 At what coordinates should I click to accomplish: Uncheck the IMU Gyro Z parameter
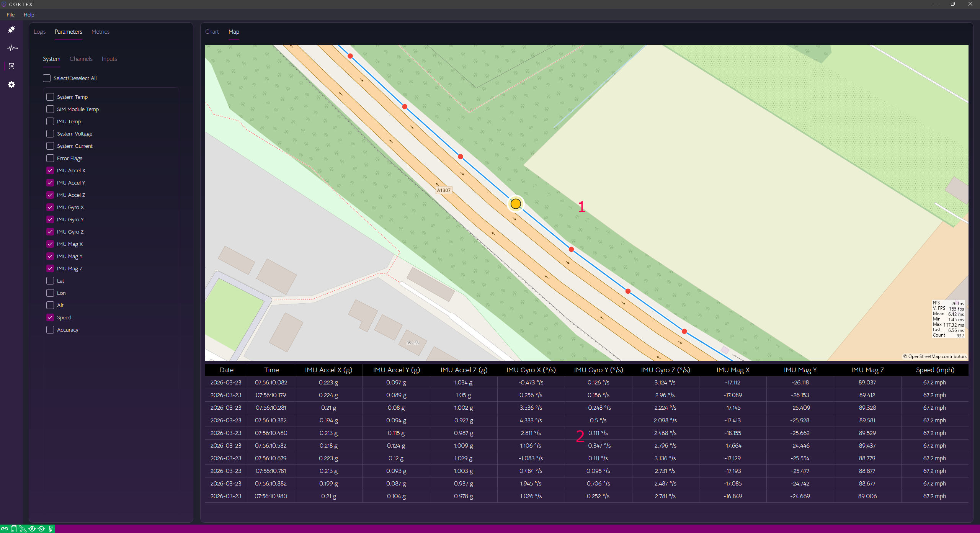coord(50,232)
